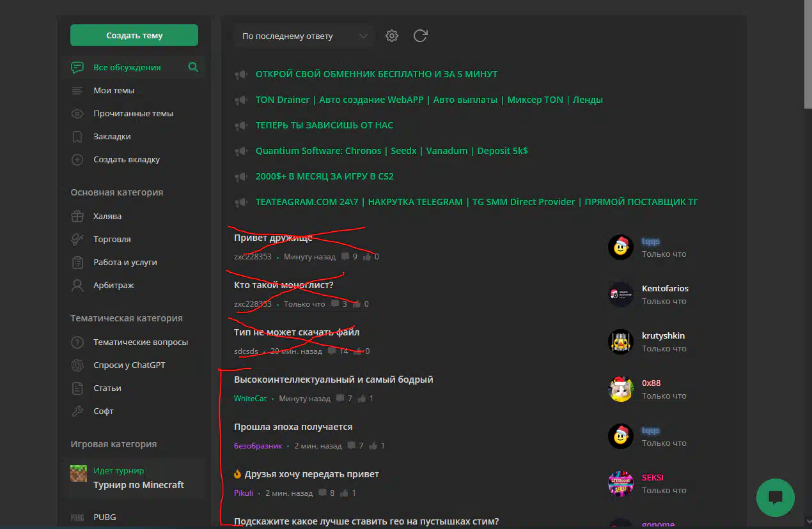This screenshot has height=529, width=812.
Task: Open thread Тип не может скачать файл
Action: pos(297,332)
